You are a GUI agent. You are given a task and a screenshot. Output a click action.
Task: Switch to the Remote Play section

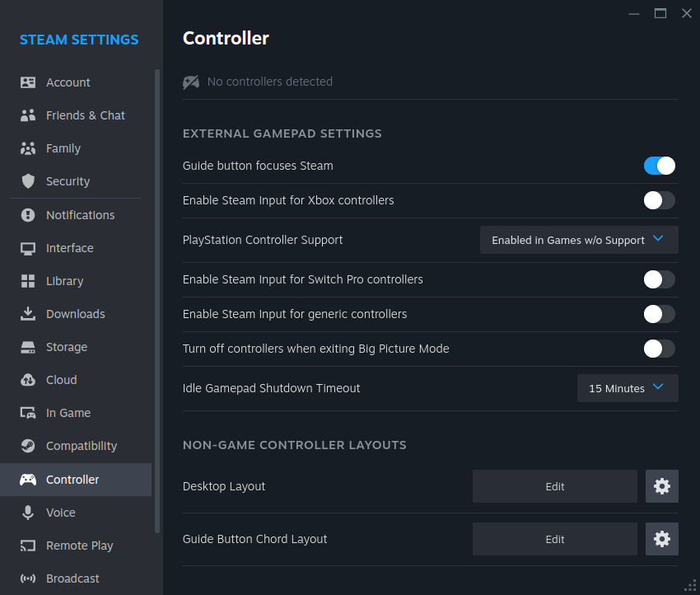(x=79, y=546)
